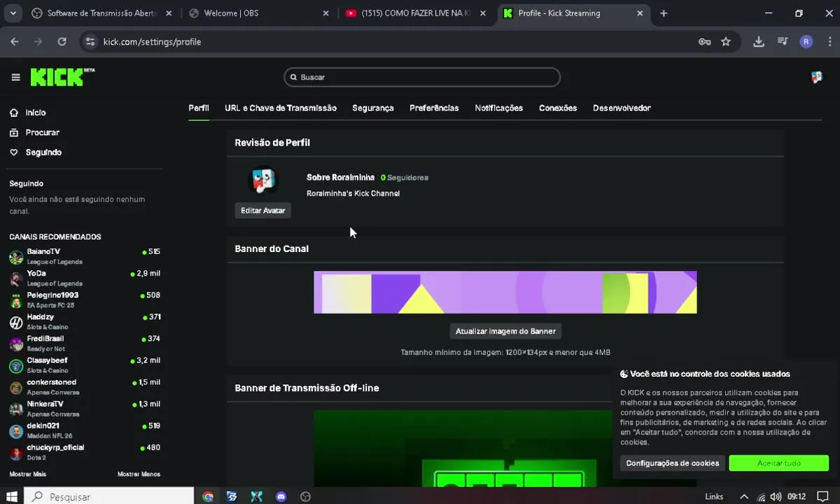This screenshot has width=840, height=504.
Task: Open the Desenvolvedor tab
Action: [x=622, y=108]
